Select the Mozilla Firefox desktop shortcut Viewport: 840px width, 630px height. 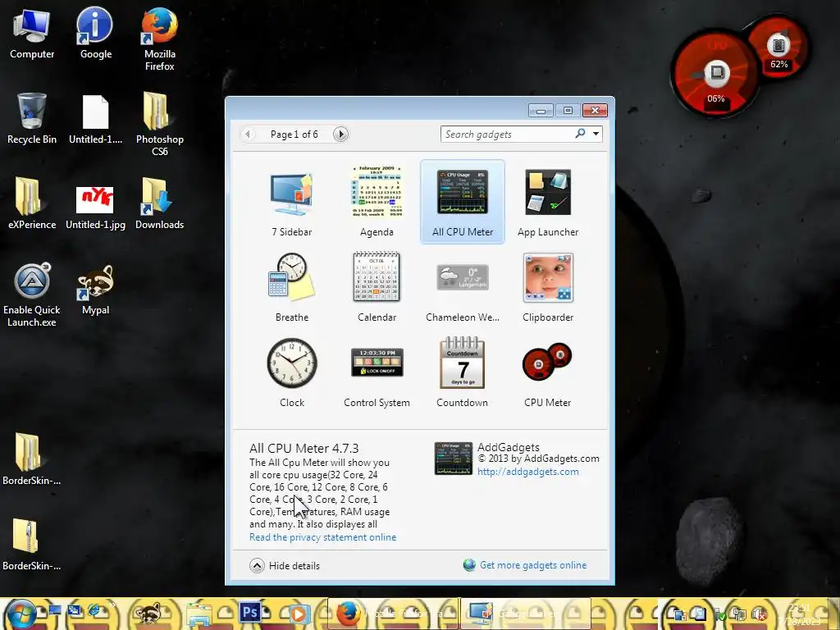(x=159, y=40)
